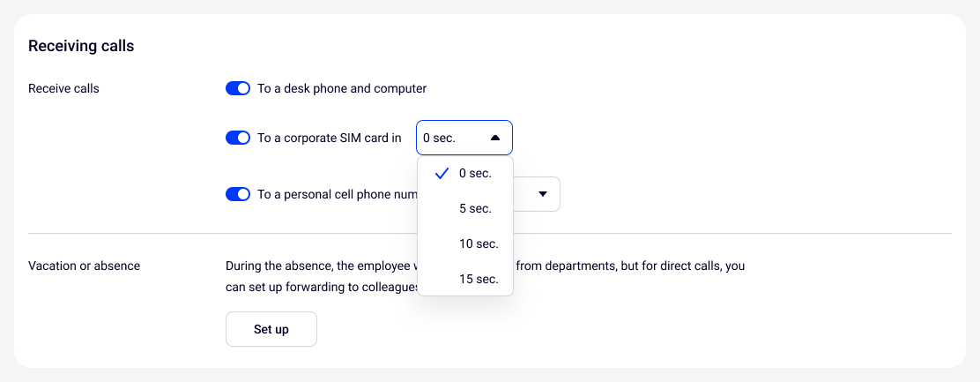Click the "To a personal cell phone" label
Image resolution: width=980 pixels, height=382 pixels.
coord(337,194)
